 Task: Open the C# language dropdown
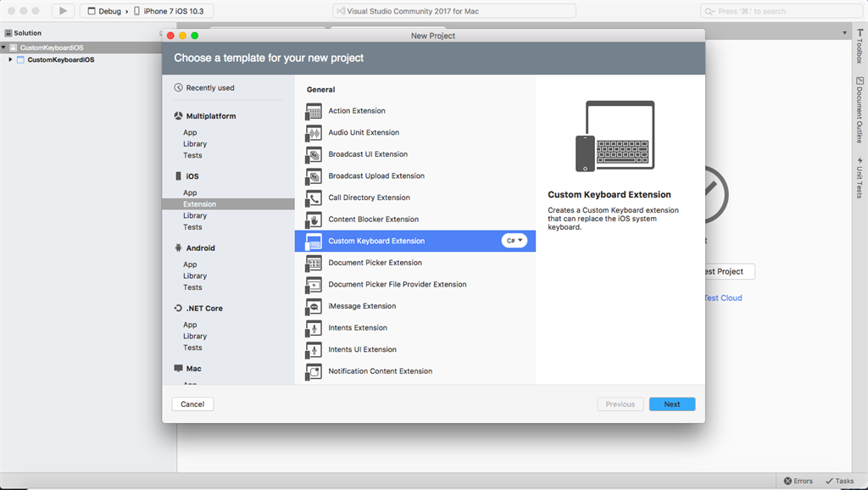point(515,241)
